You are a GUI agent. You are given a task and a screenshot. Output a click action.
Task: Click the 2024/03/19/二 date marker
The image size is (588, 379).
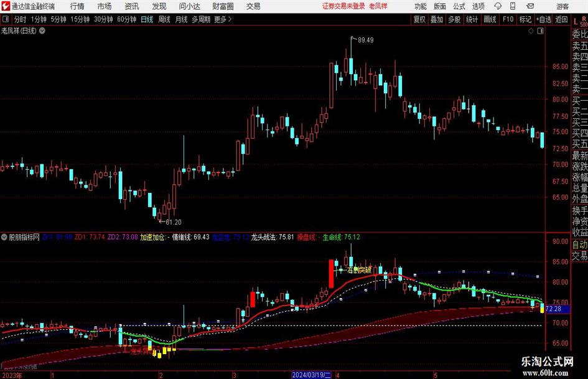(x=311, y=375)
